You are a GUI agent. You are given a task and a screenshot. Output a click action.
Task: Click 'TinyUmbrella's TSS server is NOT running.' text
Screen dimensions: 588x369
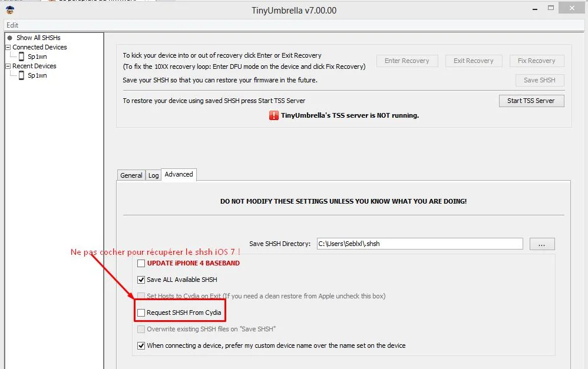click(350, 115)
